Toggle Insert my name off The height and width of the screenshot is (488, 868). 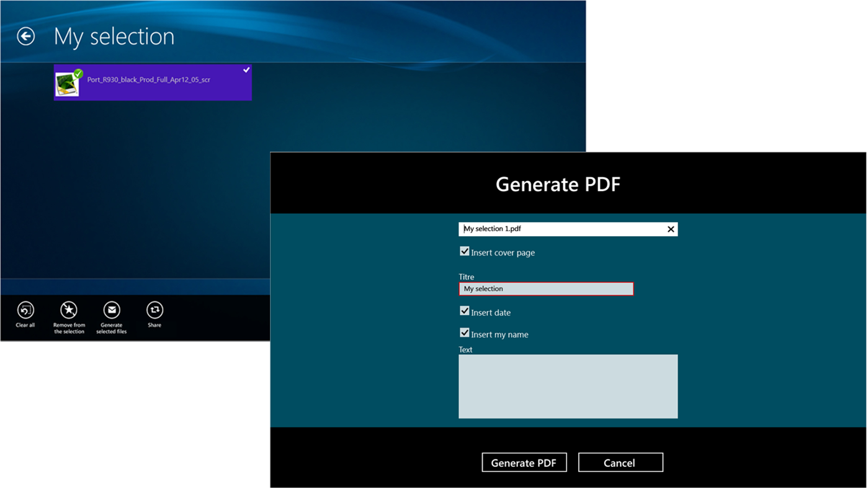(x=464, y=332)
